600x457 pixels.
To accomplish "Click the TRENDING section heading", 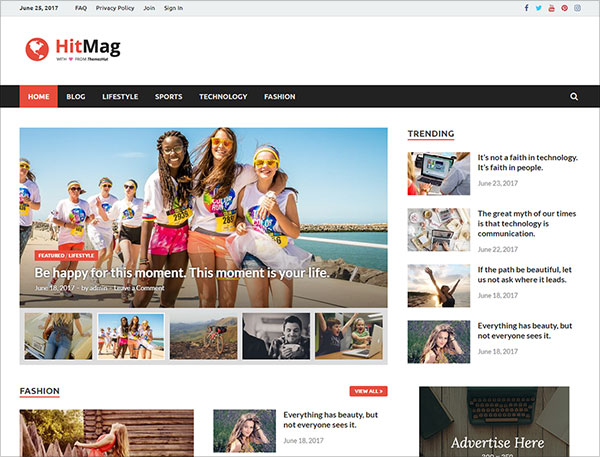I will click(x=431, y=134).
